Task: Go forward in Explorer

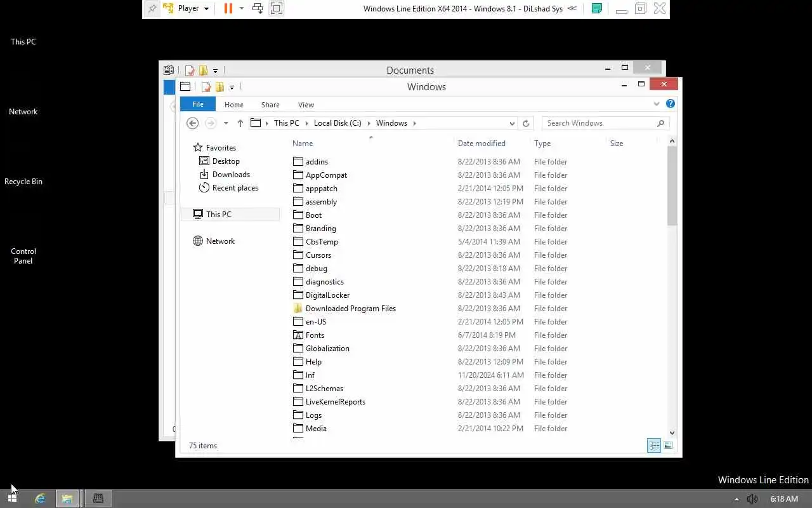Action: pyautogui.click(x=211, y=123)
